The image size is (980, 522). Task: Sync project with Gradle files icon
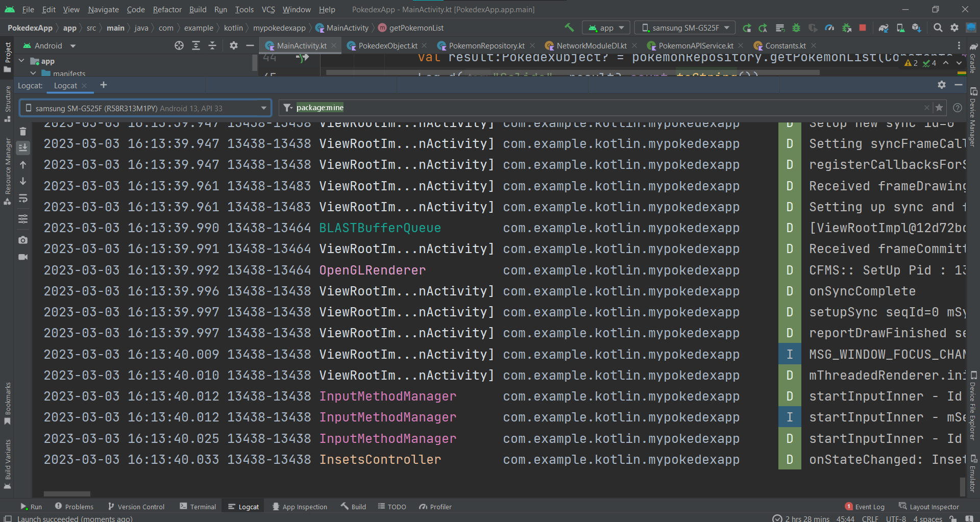[884, 28]
